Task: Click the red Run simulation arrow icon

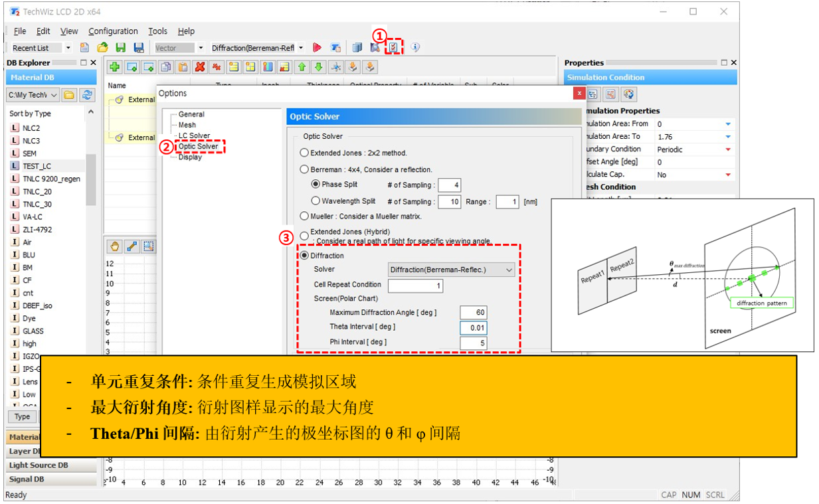Action: 317,48
